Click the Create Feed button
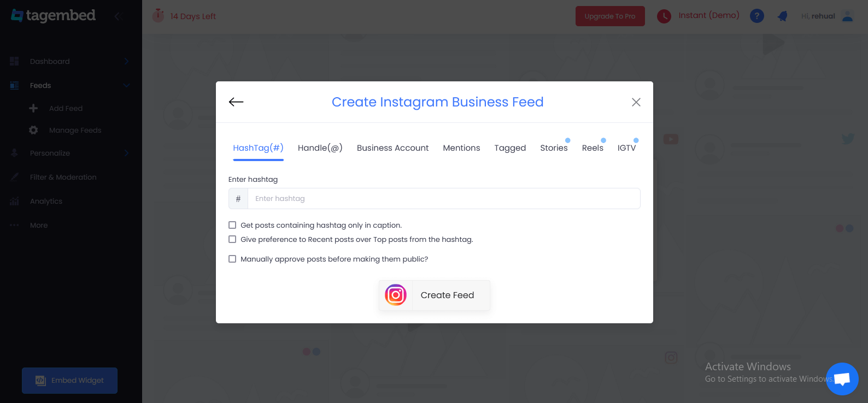Viewport: 868px width, 403px height. pyautogui.click(x=435, y=295)
